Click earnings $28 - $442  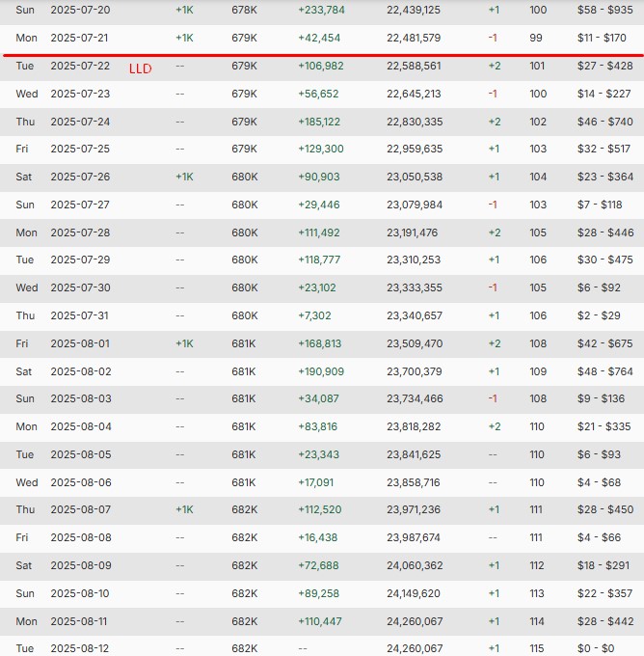coord(605,621)
